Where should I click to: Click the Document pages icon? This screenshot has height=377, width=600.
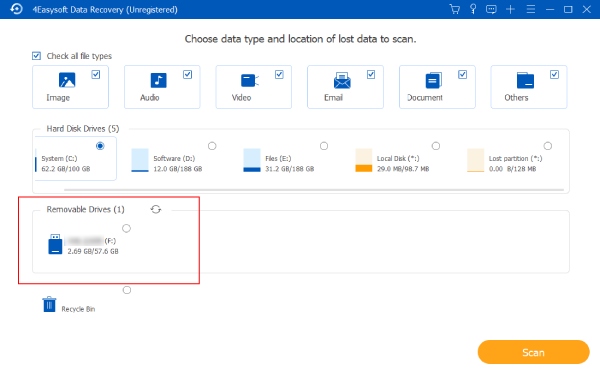(x=434, y=80)
